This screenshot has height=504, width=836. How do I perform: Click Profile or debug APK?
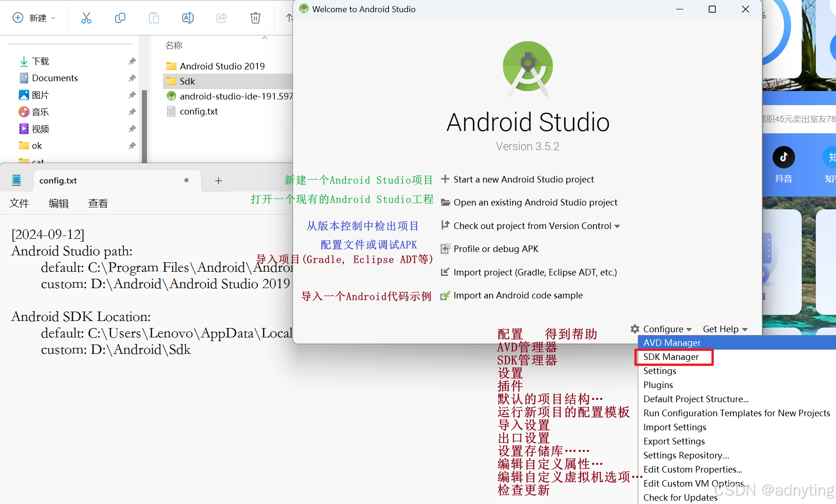(x=496, y=249)
